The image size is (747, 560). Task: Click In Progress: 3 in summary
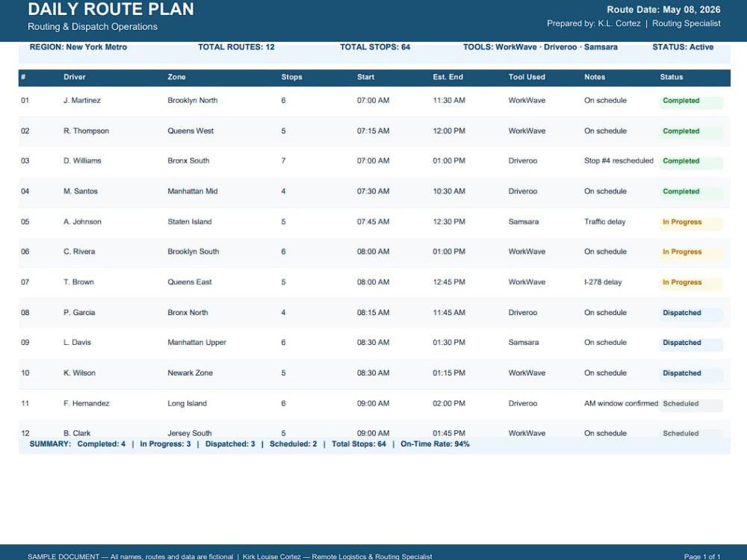(165, 444)
